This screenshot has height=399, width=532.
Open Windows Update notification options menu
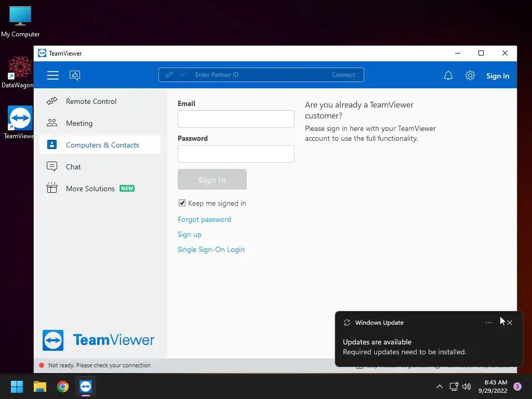(x=488, y=323)
